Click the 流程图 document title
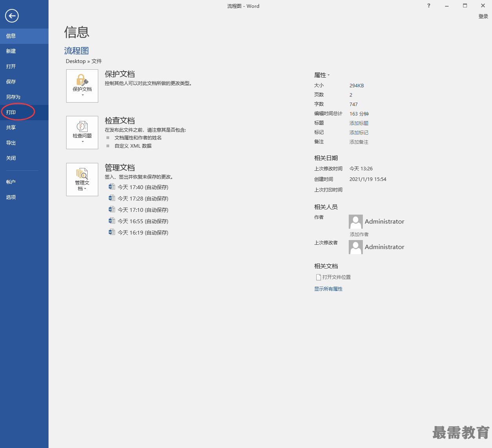The width and height of the screenshot is (492, 448). pyautogui.click(x=76, y=51)
